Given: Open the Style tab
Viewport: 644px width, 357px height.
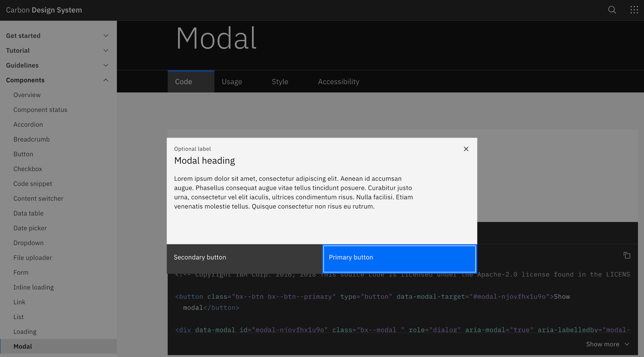Looking at the screenshot, I should click(x=280, y=81).
